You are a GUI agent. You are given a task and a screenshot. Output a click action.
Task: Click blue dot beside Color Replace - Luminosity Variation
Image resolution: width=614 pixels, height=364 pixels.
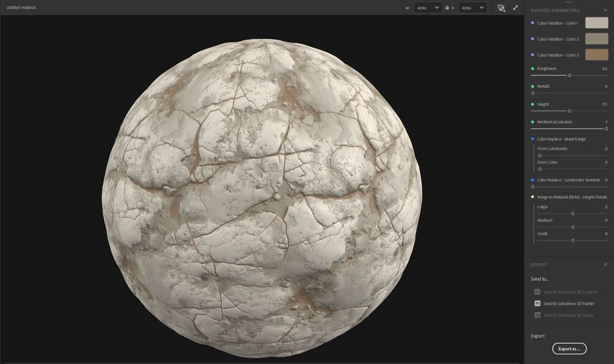tap(532, 180)
